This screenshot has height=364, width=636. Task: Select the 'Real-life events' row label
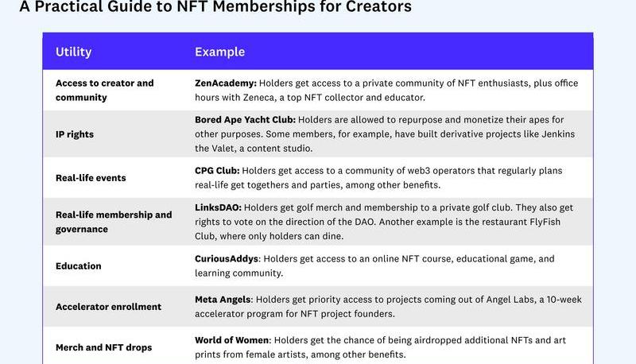pos(91,178)
